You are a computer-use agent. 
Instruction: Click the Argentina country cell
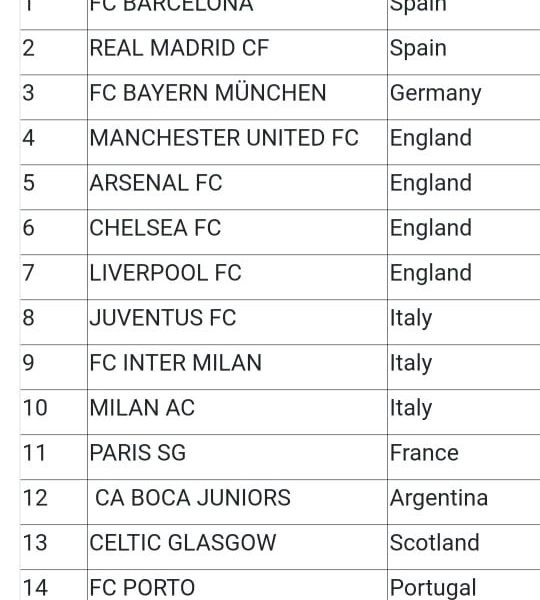[x=464, y=502]
